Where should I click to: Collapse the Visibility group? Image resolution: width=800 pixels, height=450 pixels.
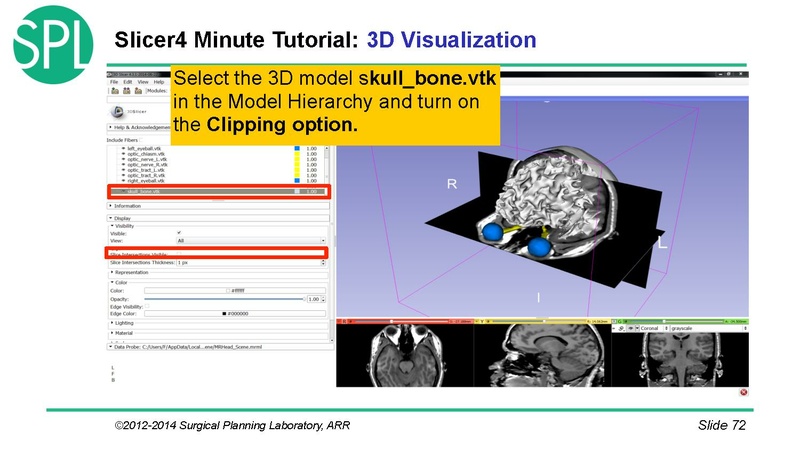click(x=122, y=226)
